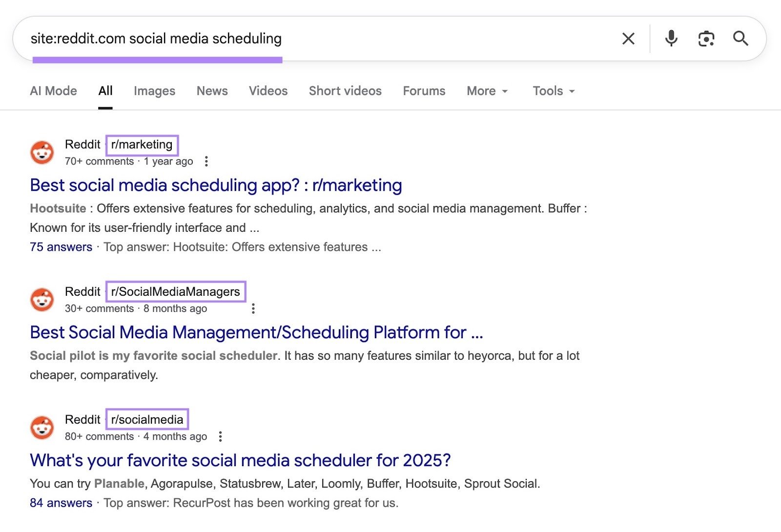Viewport: 781px width, 532px height.
Task: Start a voice search with the microphone icon
Action: click(671, 38)
